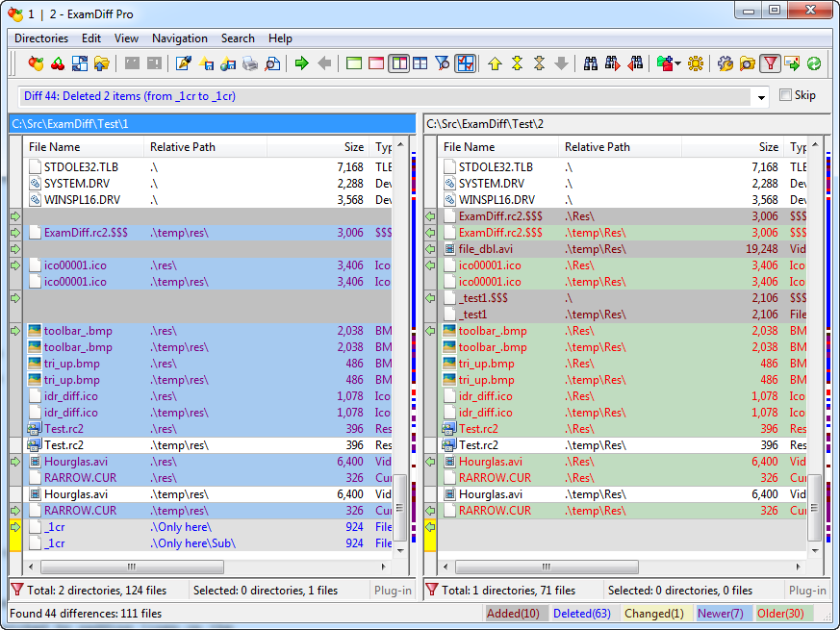Toggle the Older(30) filter in status bar
This screenshot has height=630, width=840.
click(783, 614)
